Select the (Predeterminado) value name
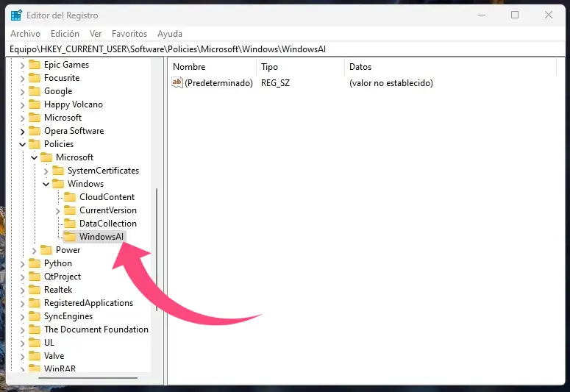The height and width of the screenshot is (392, 570). [x=218, y=83]
